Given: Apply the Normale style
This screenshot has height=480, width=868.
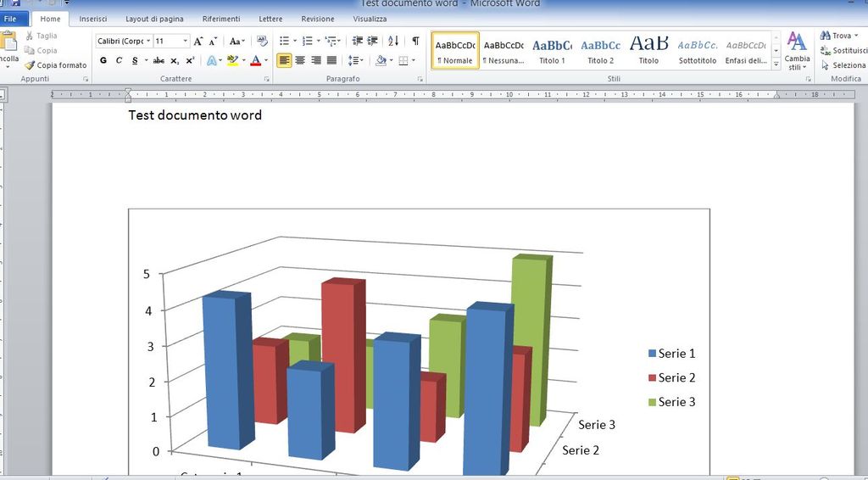Looking at the screenshot, I should click(455, 50).
